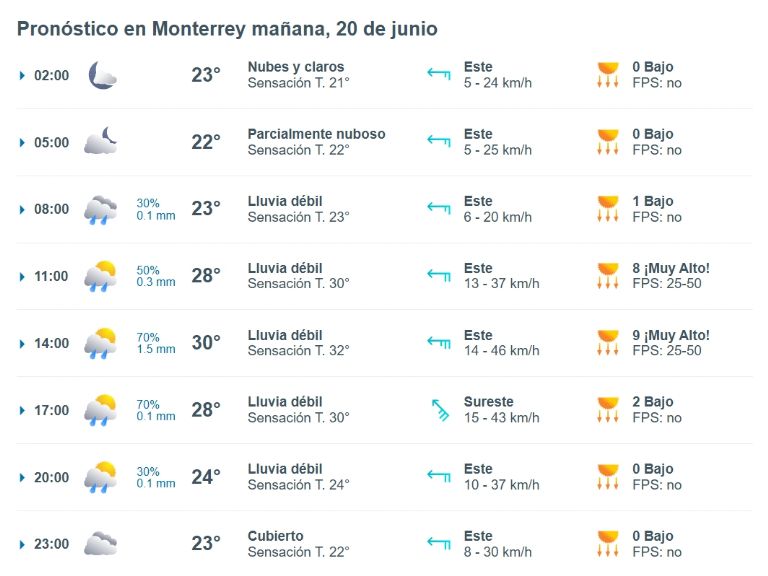The height and width of the screenshot is (576, 768).
Task: Click the Parcialmente nuboso description
Action: tap(316, 134)
